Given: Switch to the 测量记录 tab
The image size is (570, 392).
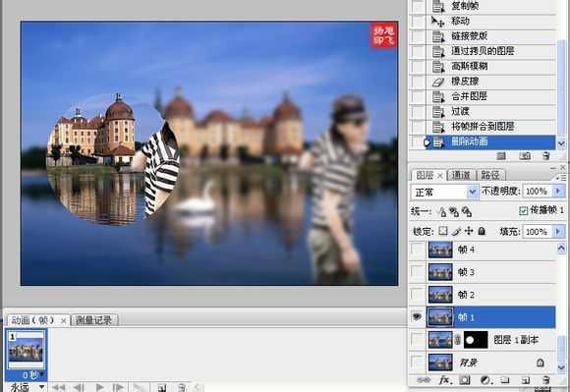Looking at the screenshot, I should coord(94,320).
